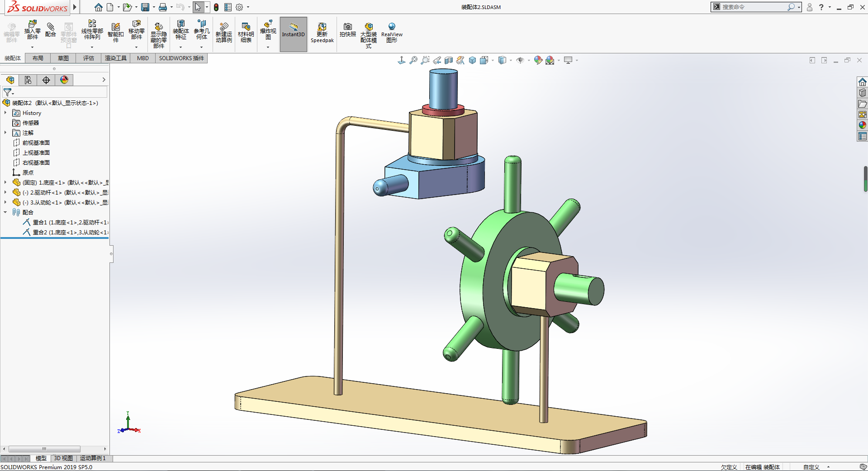Switch to DisplayManager pane tab
This screenshot has height=471, width=868.
coord(64,80)
